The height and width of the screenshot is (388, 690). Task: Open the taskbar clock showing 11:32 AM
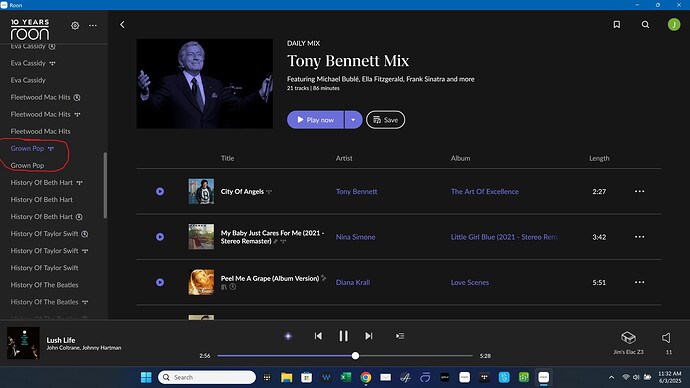669,377
